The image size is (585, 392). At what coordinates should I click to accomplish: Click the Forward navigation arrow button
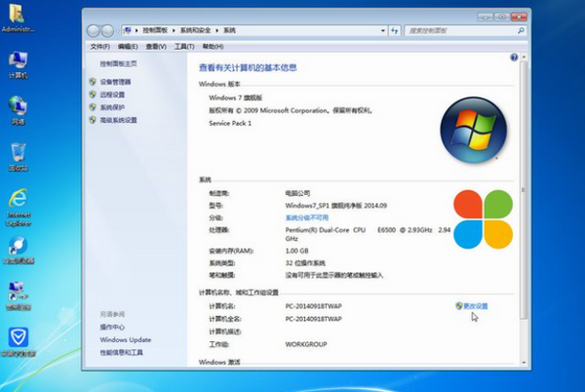[107, 30]
